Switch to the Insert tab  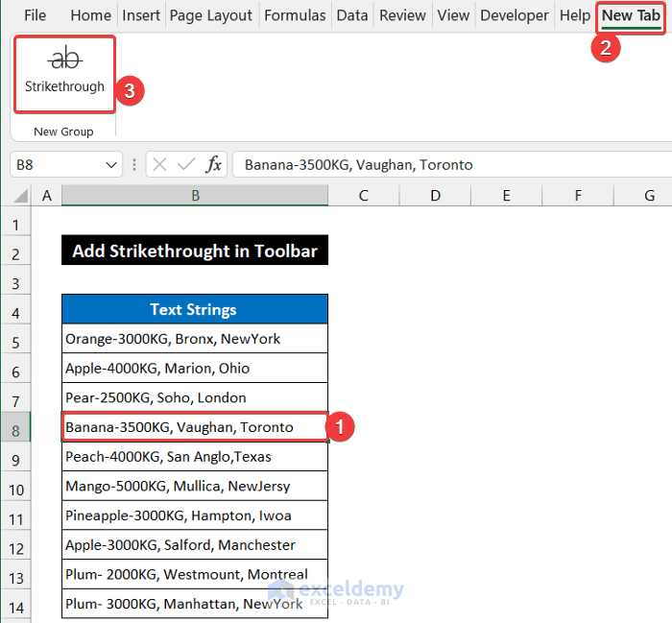pos(141,15)
